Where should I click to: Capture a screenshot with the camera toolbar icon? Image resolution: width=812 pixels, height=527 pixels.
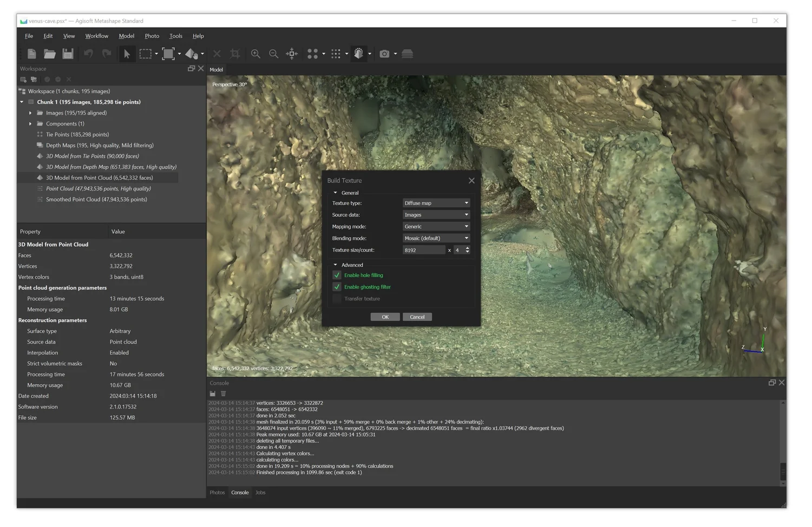pyautogui.click(x=385, y=54)
